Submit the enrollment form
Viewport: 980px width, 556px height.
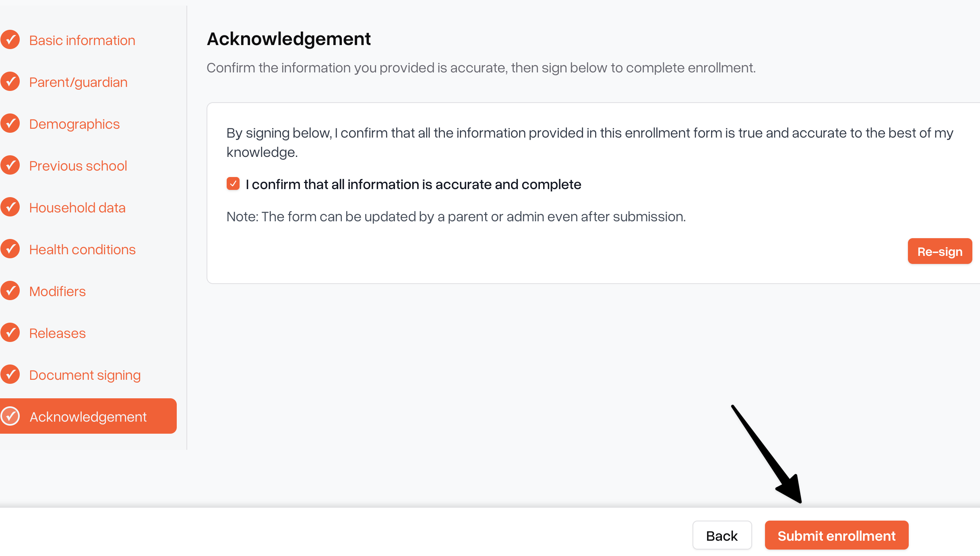pyautogui.click(x=837, y=535)
